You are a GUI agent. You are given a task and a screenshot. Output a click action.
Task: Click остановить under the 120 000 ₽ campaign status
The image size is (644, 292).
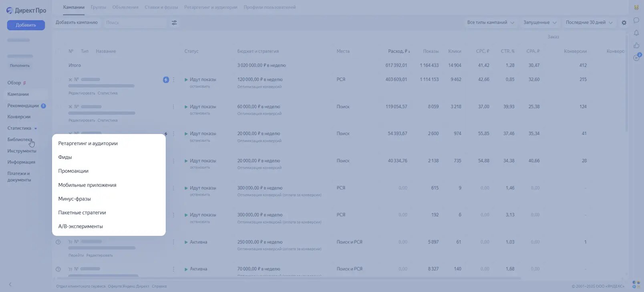(x=200, y=87)
